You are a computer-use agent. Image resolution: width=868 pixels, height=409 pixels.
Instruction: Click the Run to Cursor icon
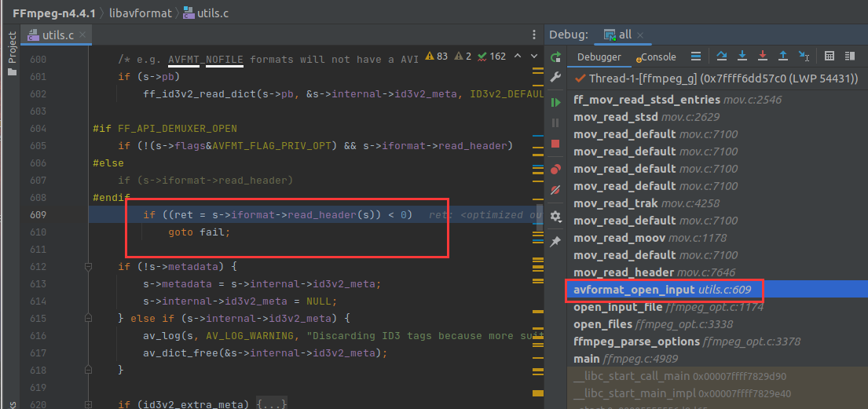click(804, 57)
